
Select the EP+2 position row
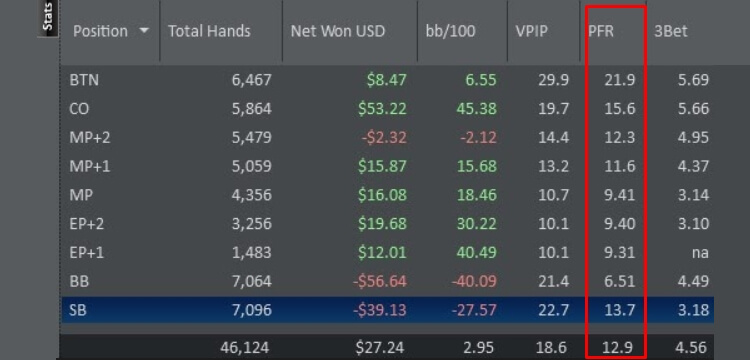coord(387,223)
